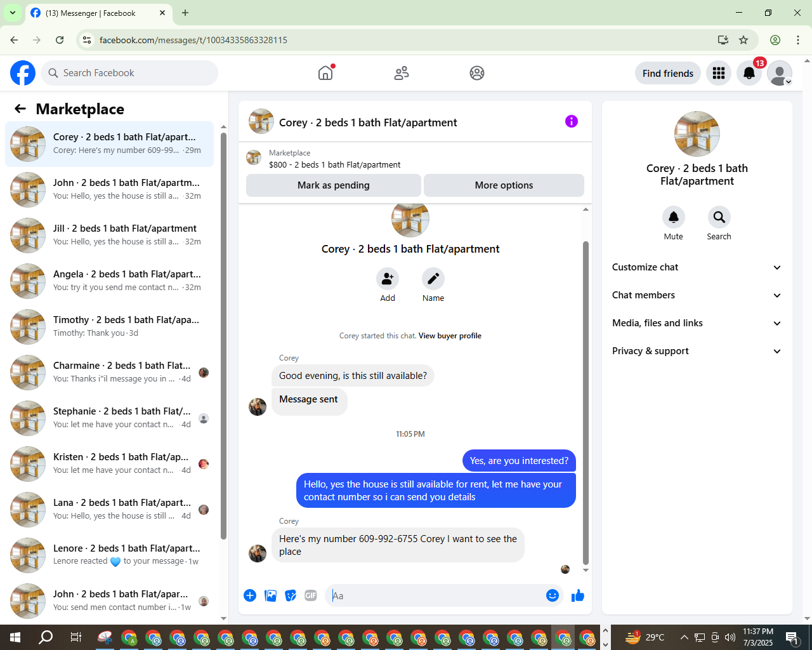Bookmark this tab with the star icon
812x650 pixels.
coord(743,40)
